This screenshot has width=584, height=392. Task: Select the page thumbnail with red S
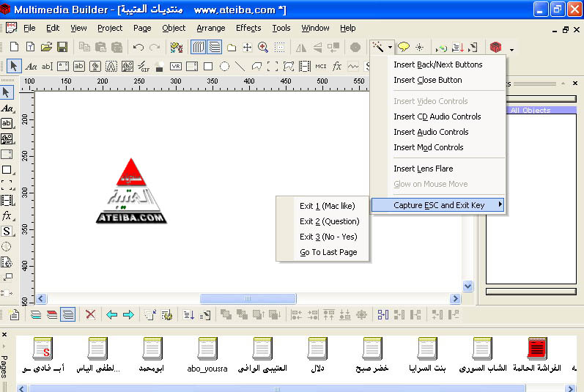(x=42, y=355)
